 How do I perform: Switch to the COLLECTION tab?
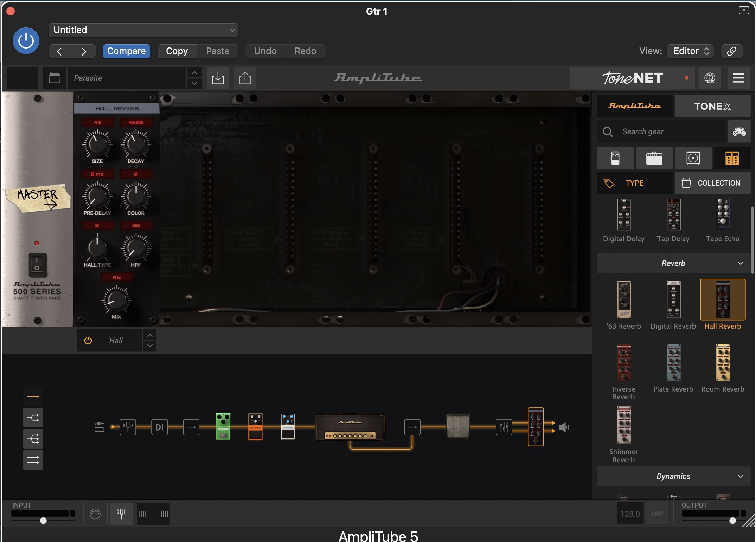pos(712,183)
